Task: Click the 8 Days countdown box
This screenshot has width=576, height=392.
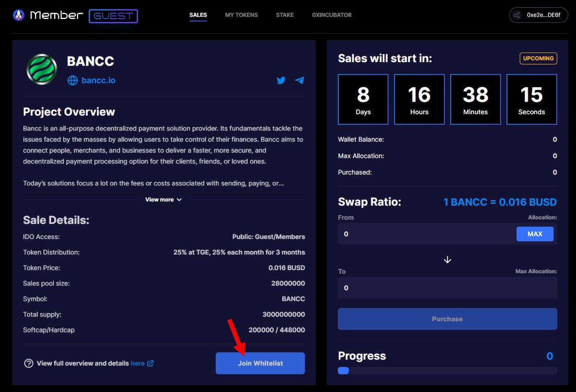Action: [363, 100]
